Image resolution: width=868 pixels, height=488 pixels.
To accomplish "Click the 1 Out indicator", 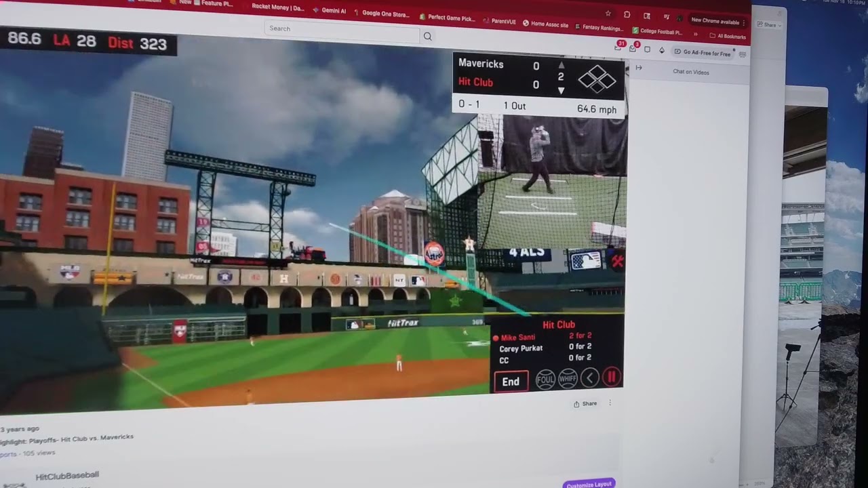I will coord(515,106).
